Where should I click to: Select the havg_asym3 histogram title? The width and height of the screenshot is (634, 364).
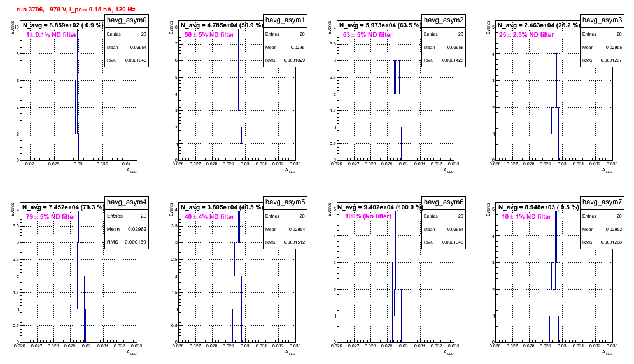click(602, 20)
